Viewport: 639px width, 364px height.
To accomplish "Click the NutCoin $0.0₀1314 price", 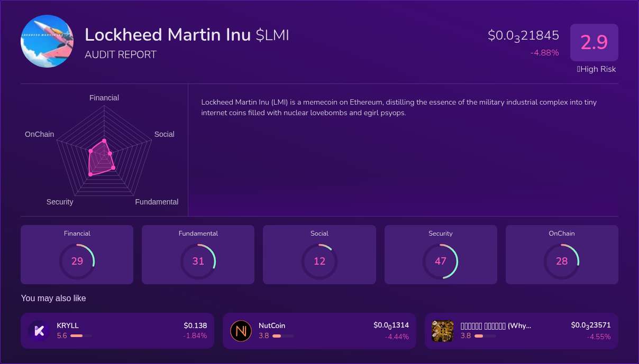I will click(391, 325).
